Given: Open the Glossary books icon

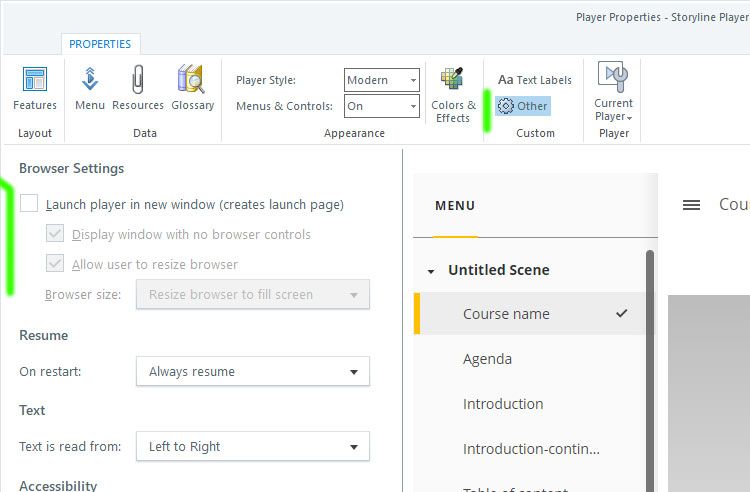Looking at the screenshot, I should 192,88.
